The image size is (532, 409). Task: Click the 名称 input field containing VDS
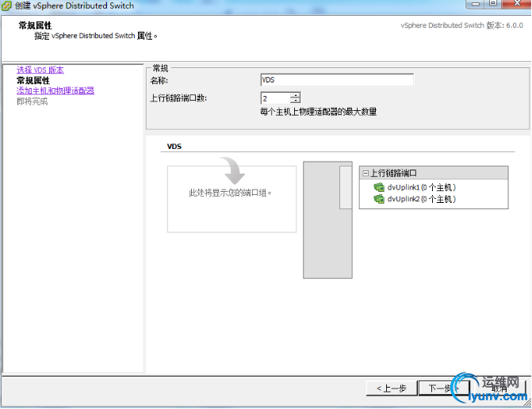point(337,80)
